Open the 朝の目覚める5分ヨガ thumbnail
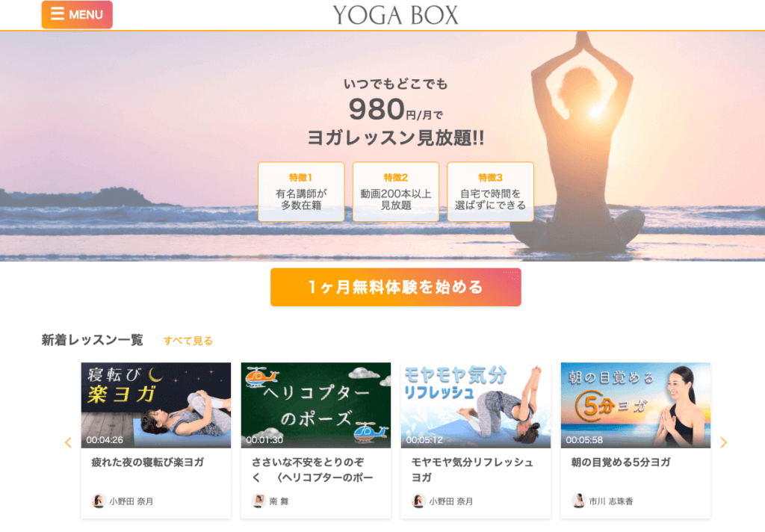Image resolution: width=765 pixels, height=532 pixels. tap(636, 405)
